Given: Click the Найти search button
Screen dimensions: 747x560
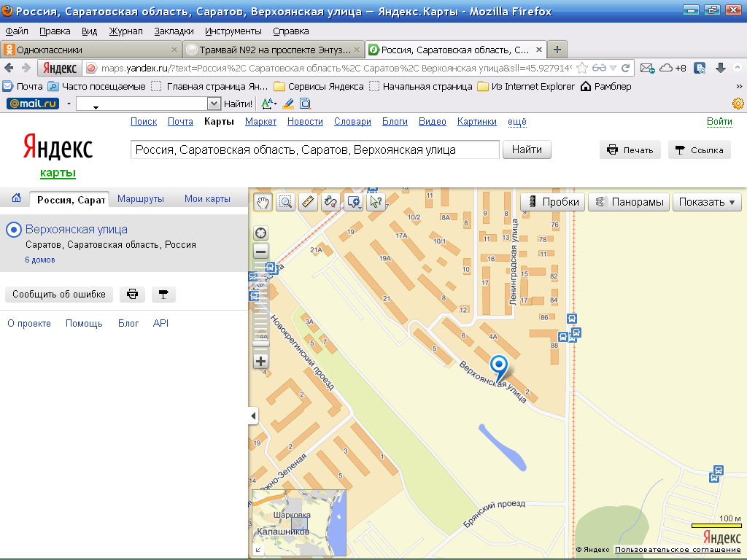Looking at the screenshot, I should pos(526,149).
